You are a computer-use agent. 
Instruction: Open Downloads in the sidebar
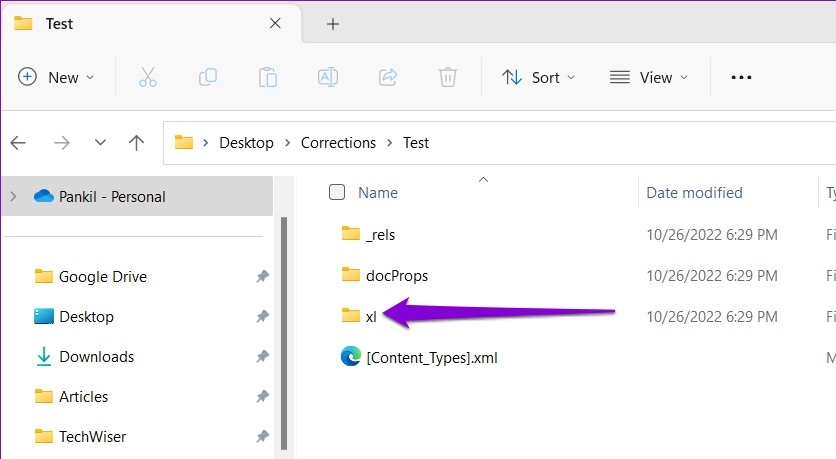pos(97,357)
